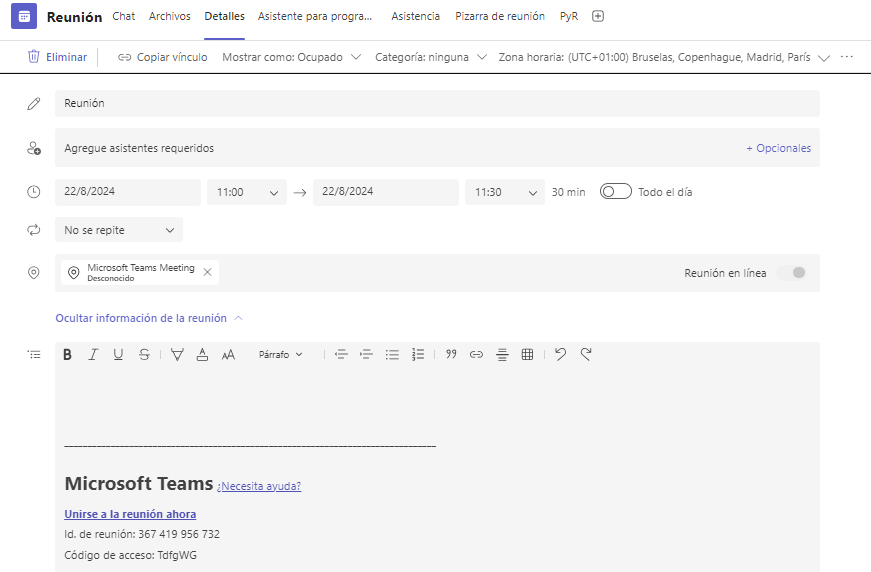Viewport: 871px width, 572px height.
Task: Click the description lines icon
Action: pos(34,354)
